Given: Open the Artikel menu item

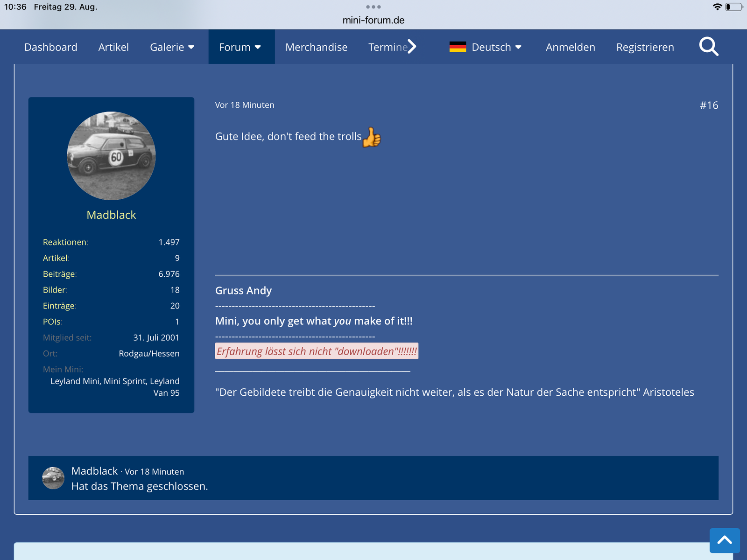Looking at the screenshot, I should tap(113, 47).
